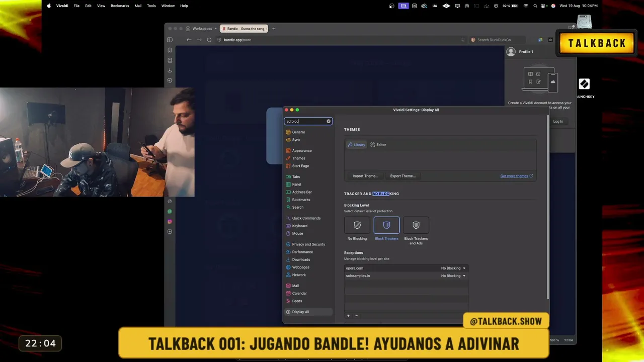The height and width of the screenshot is (362, 644).
Task: Bookmark the current page in address bar
Action: [x=463, y=40]
